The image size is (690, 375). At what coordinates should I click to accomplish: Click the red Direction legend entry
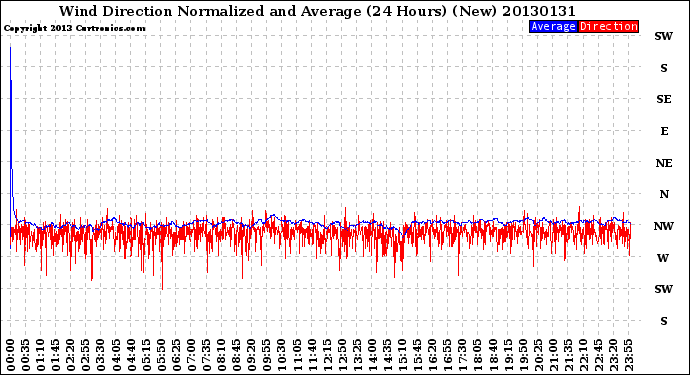tap(608, 26)
